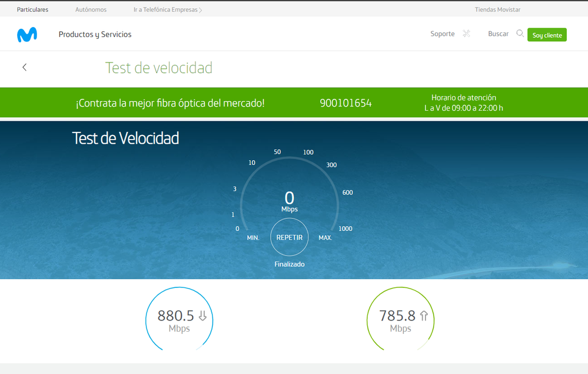Viewport: 588px width, 374px height.
Task: Select the Particulares tab
Action: click(32, 9)
